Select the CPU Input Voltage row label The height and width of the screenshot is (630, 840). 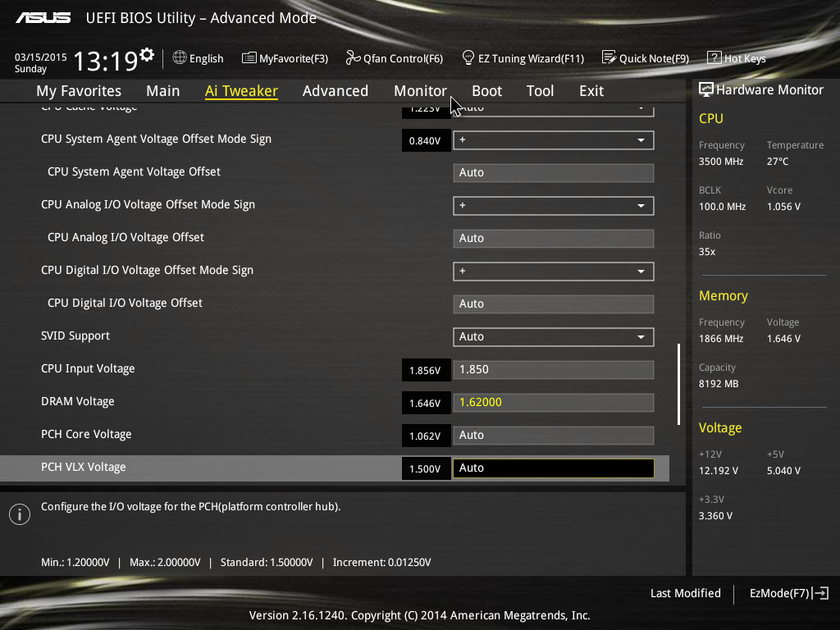pyautogui.click(x=88, y=368)
